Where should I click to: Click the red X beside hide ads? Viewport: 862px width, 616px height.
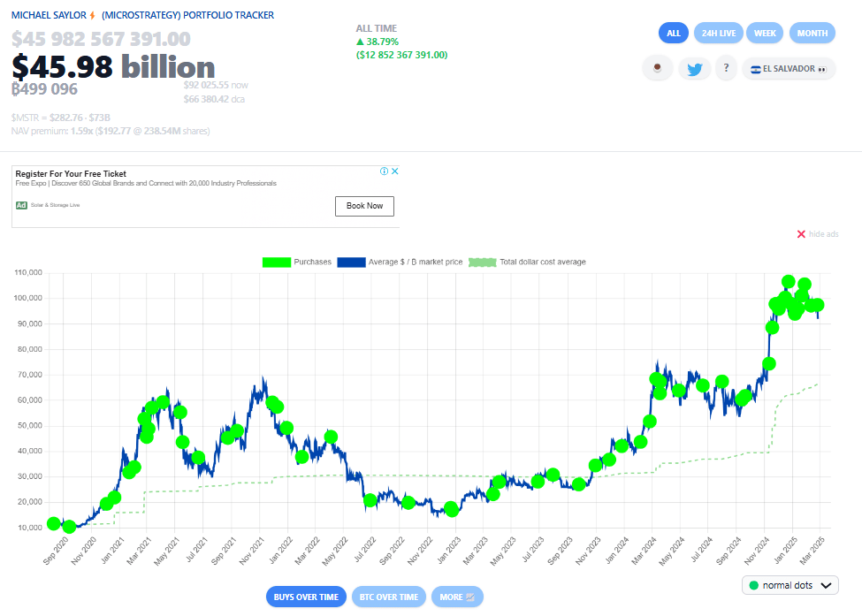801,234
